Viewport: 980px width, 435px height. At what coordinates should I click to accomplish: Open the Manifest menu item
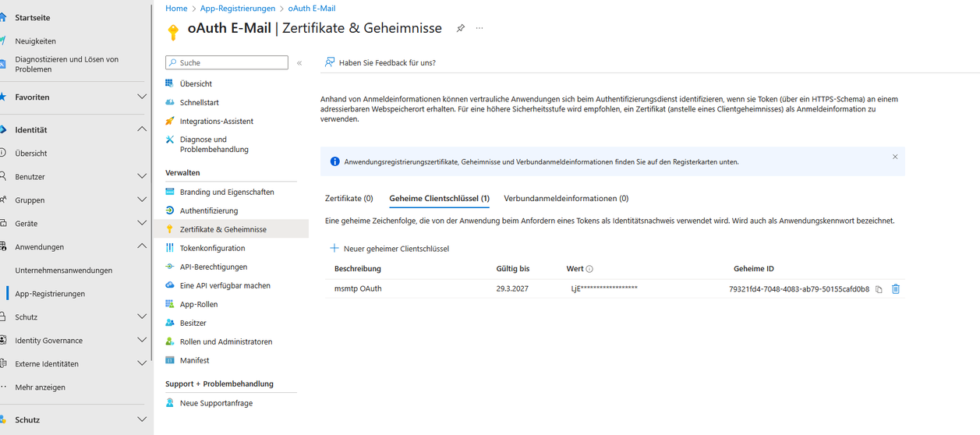194,360
